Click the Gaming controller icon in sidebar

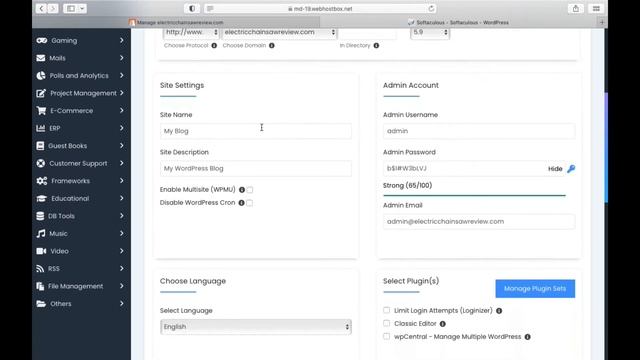coord(42,40)
